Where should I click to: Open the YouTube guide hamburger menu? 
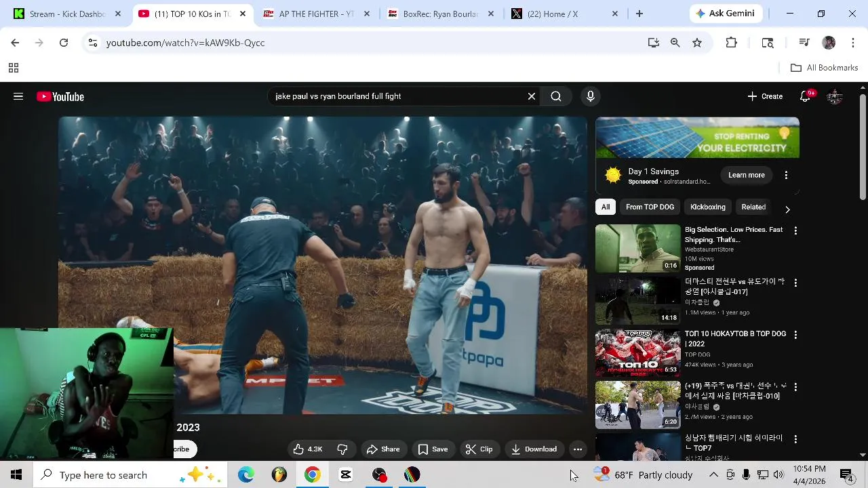pyautogui.click(x=18, y=96)
